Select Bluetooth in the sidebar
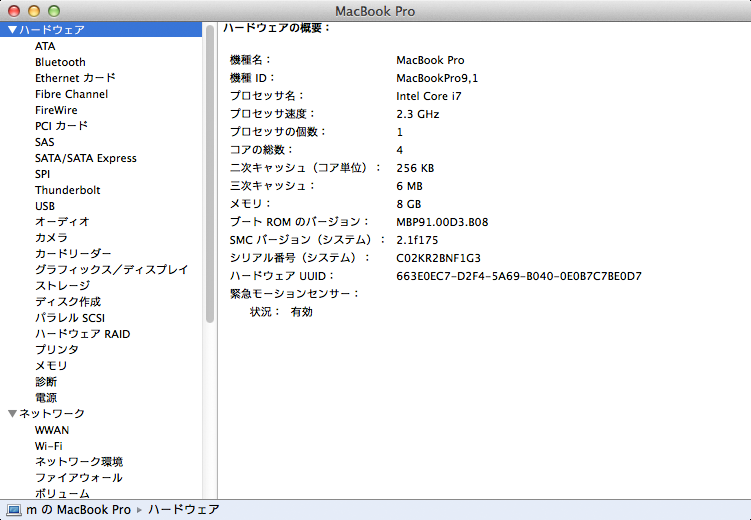This screenshot has width=751, height=520. 60,62
